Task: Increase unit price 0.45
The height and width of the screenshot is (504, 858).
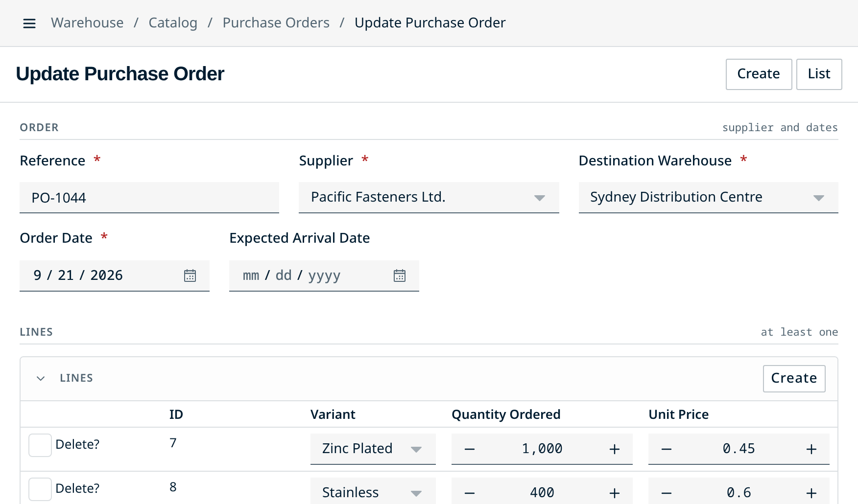Action: click(811, 449)
